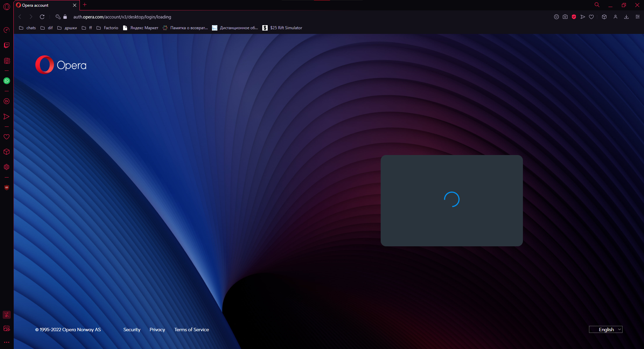Open wallpaper image icon at sidebar bottom

click(x=7, y=329)
